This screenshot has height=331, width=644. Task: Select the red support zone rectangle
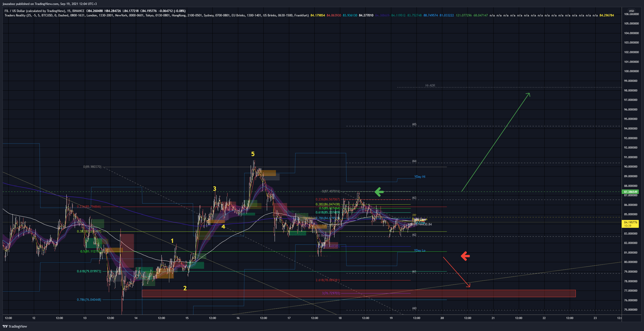pyautogui.click(x=359, y=293)
